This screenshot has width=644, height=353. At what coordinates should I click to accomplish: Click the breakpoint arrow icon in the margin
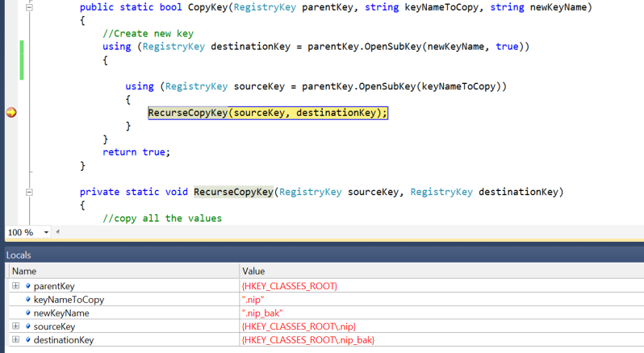[x=11, y=112]
